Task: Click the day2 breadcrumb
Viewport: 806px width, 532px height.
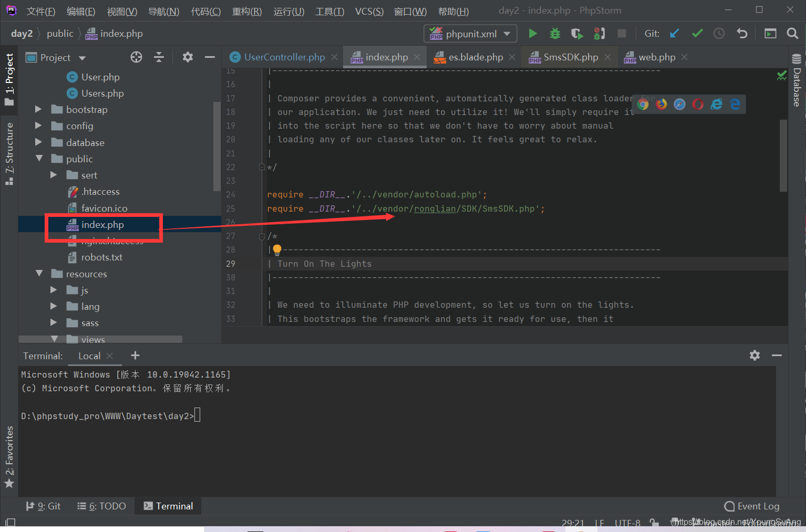Action: point(22,34)
